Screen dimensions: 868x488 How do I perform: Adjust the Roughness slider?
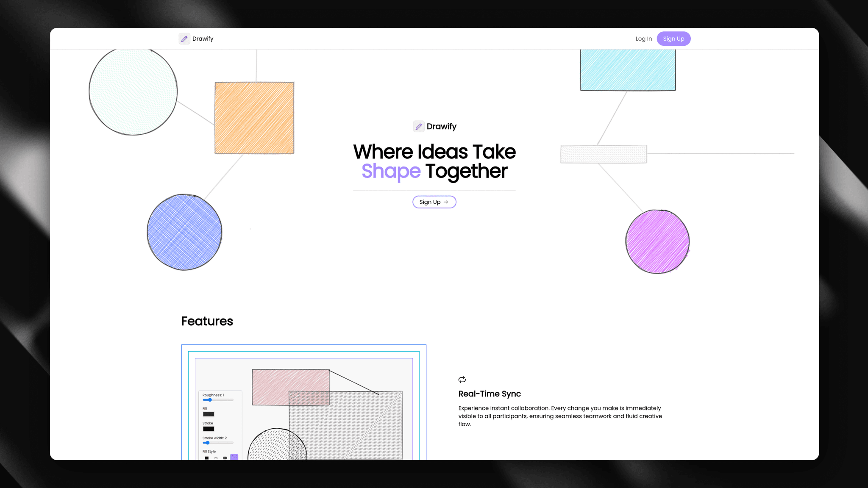pos(218,400)
